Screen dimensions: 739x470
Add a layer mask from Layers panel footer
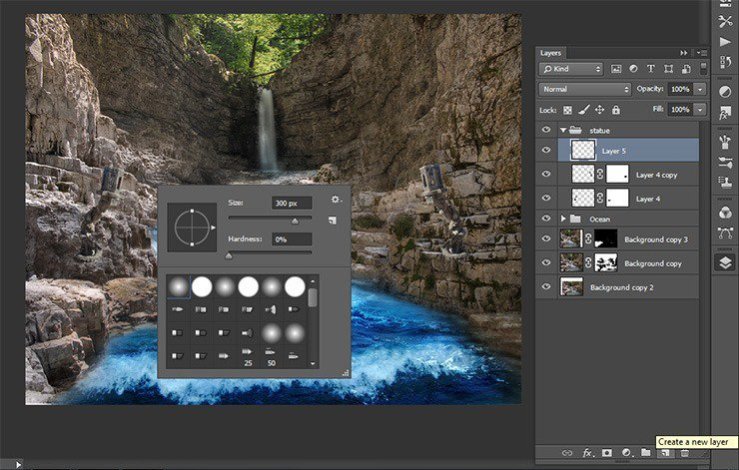tap(607, 453)
